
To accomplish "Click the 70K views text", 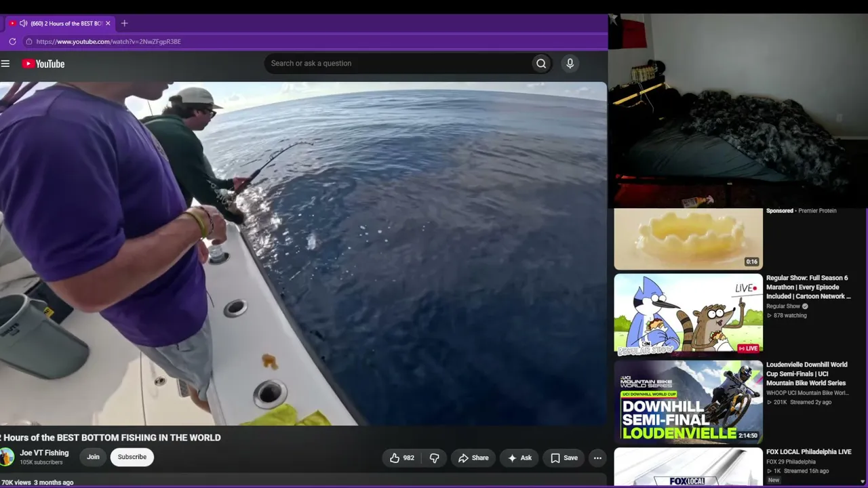I will [16, 483].
